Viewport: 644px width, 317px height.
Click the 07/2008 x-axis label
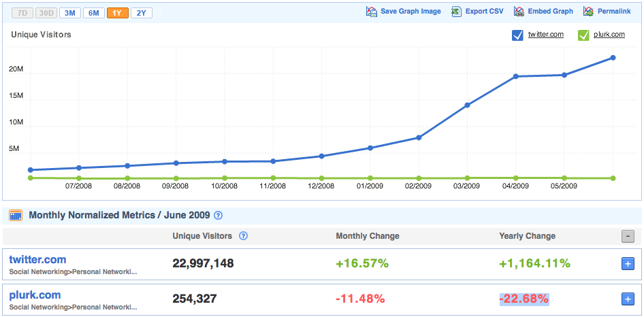coord(79,186)
